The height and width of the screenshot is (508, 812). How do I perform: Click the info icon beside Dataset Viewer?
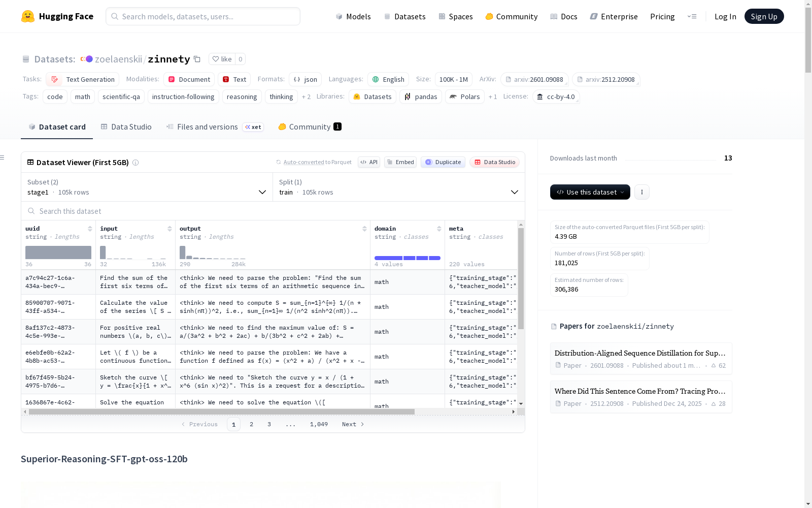click(136, 163)
